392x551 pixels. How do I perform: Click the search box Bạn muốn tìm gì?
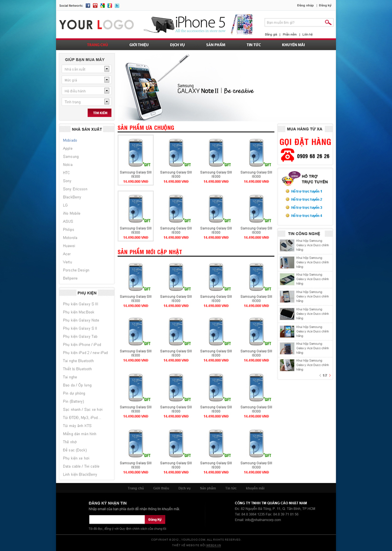point(294,23)
